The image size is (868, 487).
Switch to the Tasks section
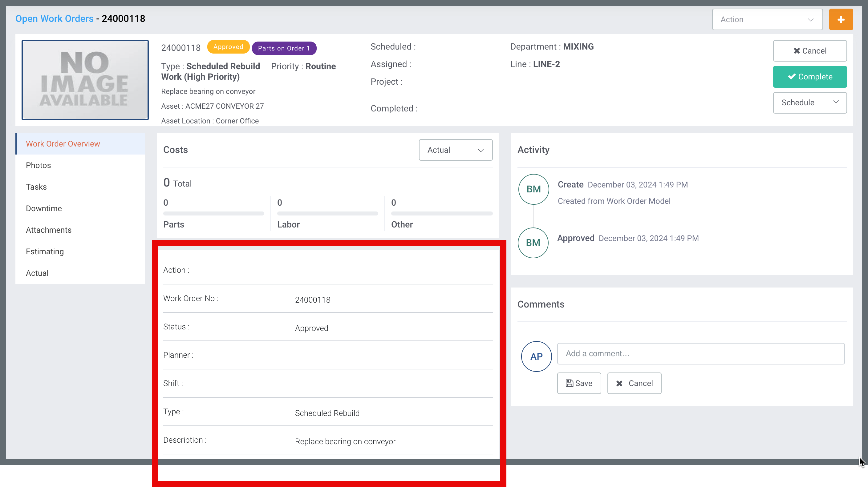pyautogui.click(x=36, y=187)
